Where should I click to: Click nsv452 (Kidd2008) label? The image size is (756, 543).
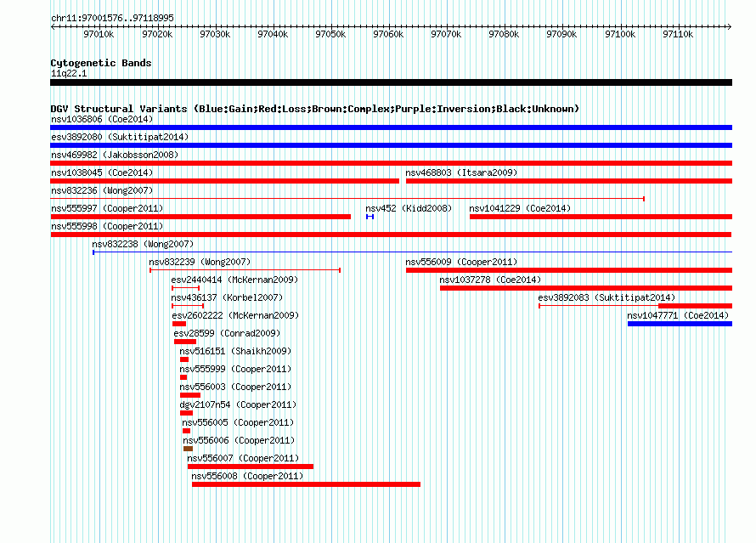point(409,208)
